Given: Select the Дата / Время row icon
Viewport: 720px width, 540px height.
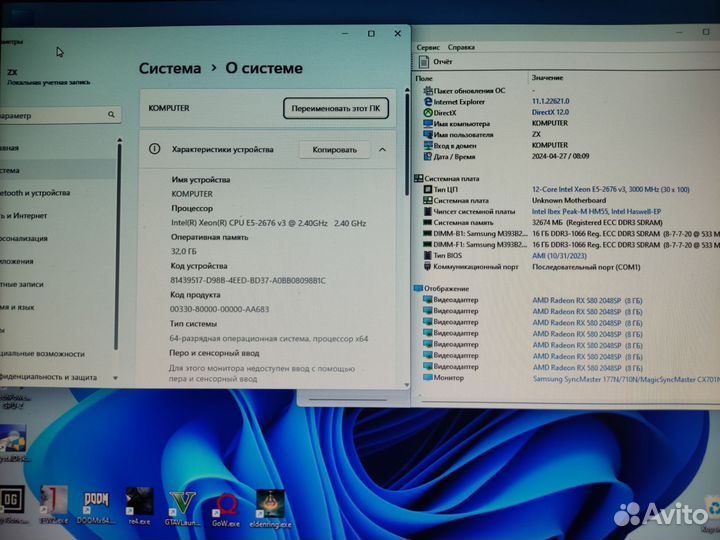Looking at the screenshot, I should [428, 157].
